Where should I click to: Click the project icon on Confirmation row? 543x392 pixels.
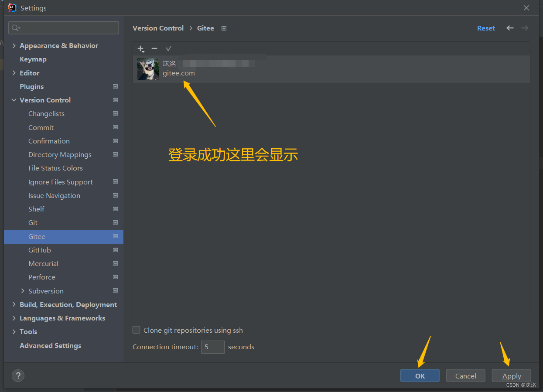pos(115,141)
